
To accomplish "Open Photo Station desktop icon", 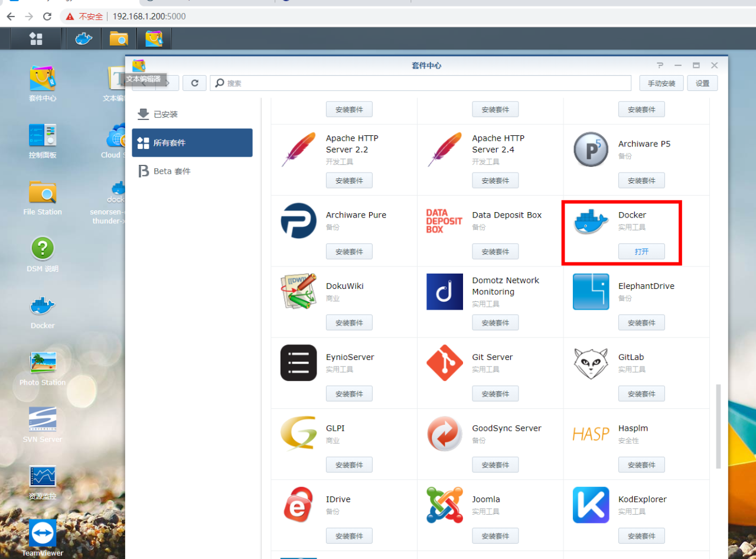I will point(43,363).
